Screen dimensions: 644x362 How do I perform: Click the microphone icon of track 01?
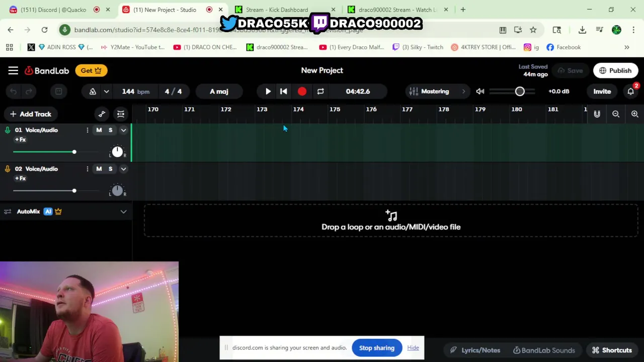(x=8, y=130)
